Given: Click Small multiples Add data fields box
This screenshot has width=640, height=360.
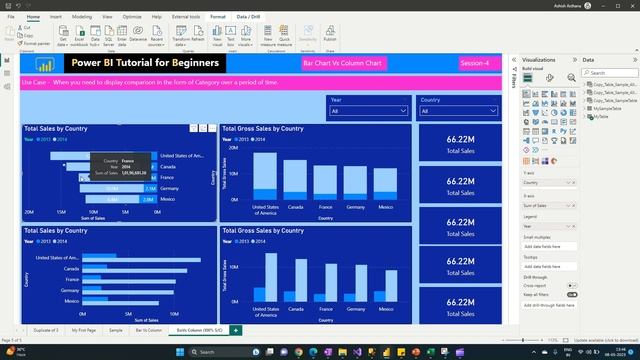Looking at the screenshot, I should pyautogui.click(x=549, y=247).
